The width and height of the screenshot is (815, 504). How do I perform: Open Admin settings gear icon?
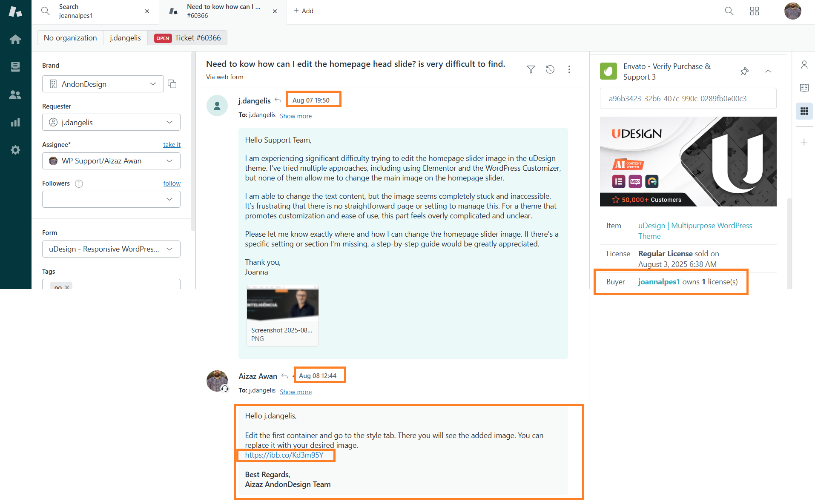[15, 150]
